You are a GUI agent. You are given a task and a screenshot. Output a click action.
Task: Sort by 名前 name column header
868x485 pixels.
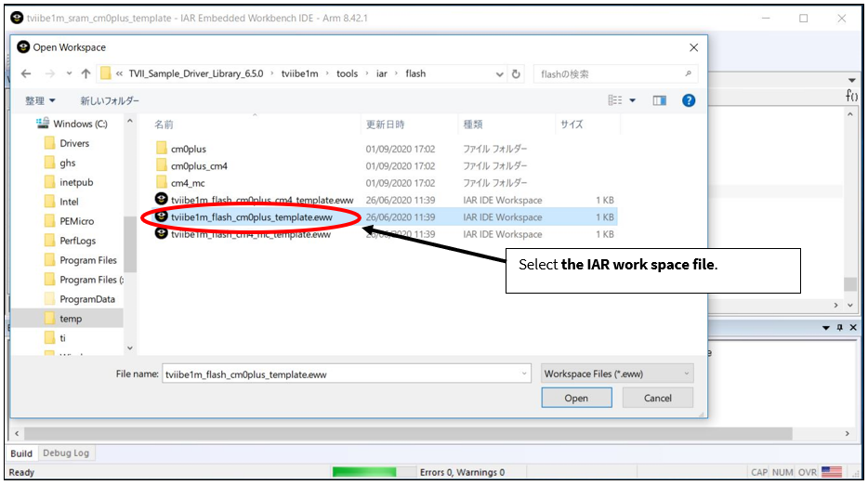164,125
